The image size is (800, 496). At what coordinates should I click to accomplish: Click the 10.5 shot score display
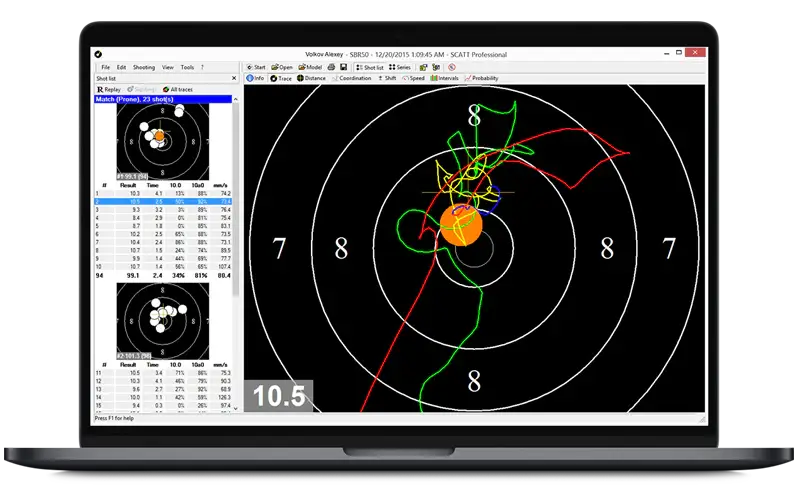[279, 396]
